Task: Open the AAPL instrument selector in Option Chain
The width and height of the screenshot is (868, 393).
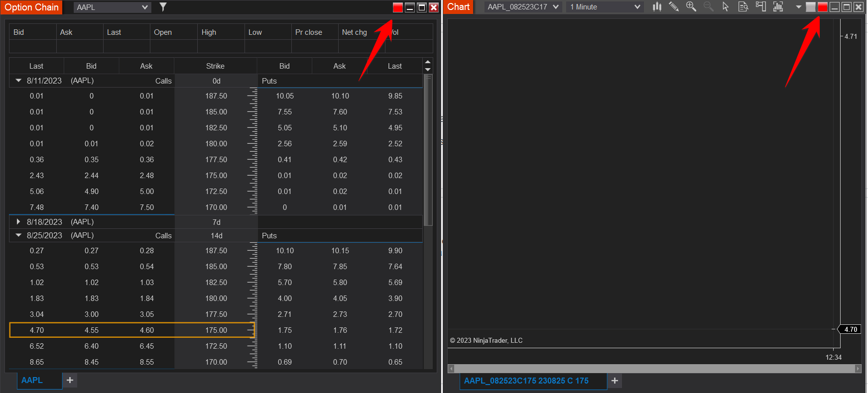Action: (x=112, y=7)
